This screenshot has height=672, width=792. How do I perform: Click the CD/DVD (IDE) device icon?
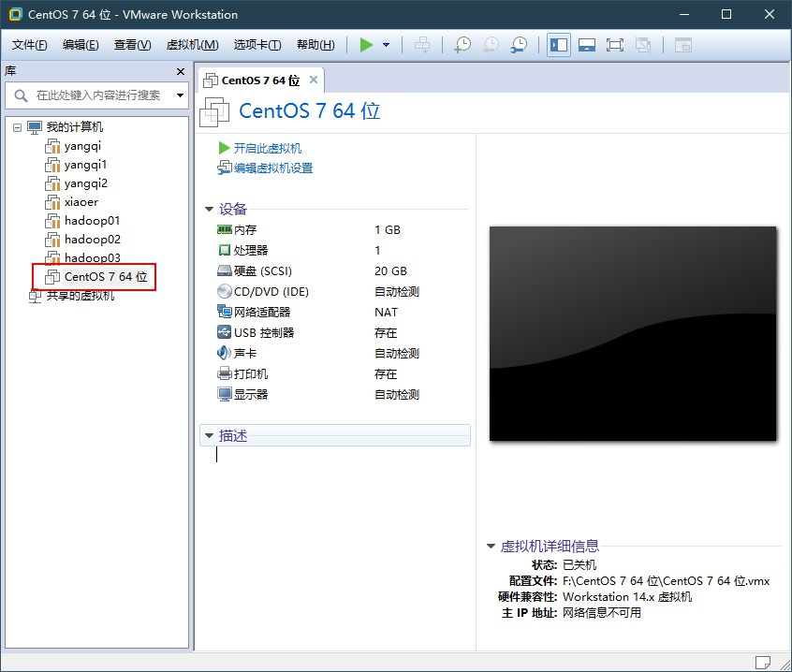pyautogui.click(x=225, y=291)
